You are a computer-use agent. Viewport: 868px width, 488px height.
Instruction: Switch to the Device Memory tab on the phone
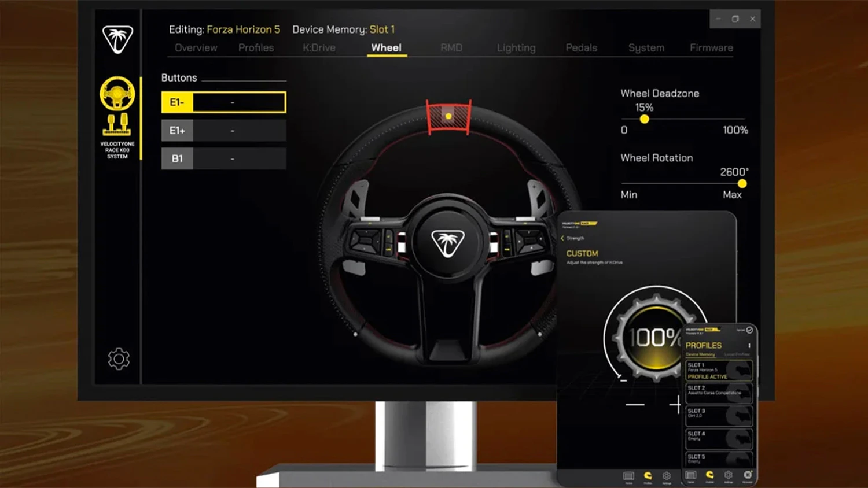(700, 354)
